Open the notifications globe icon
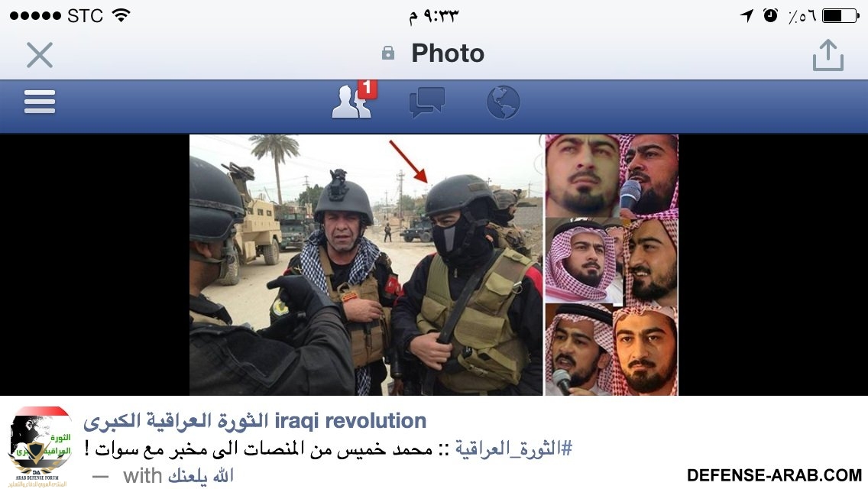This screenshot has height=489, width=868. (x=504, y=102)
